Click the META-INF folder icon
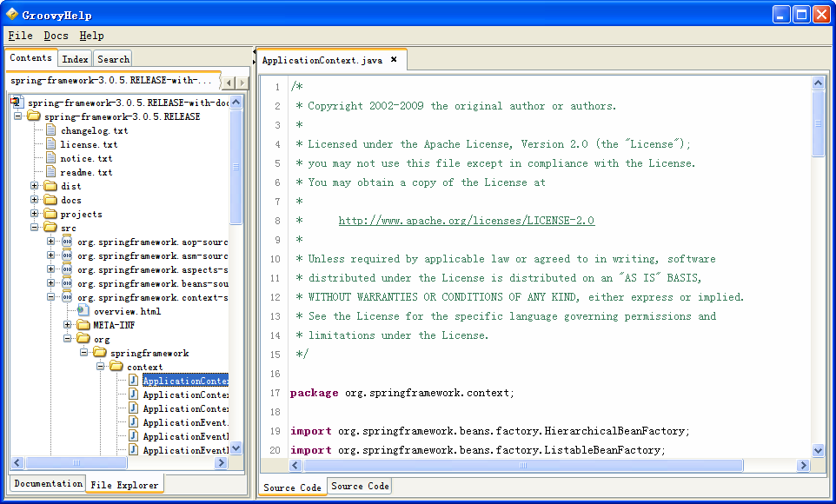Image resolution: width=836 pixels, height=504 pixels. tap(83, 325)
